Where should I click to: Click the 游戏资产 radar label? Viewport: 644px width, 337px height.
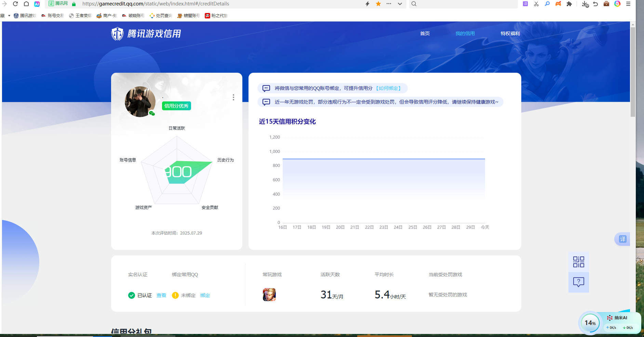tap(144, 207)
